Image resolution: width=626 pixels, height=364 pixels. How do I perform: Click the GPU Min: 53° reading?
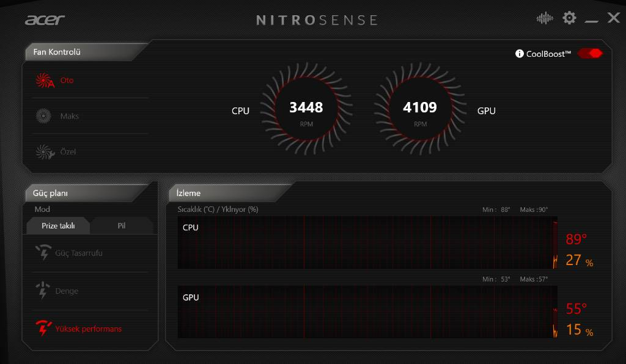496,279
